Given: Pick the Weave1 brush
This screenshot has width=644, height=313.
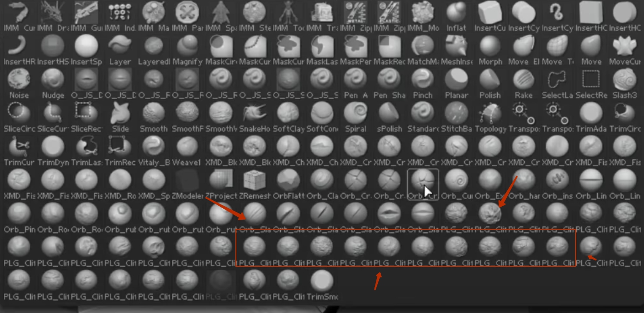Looking at the screenshot, I should (187, 151).
